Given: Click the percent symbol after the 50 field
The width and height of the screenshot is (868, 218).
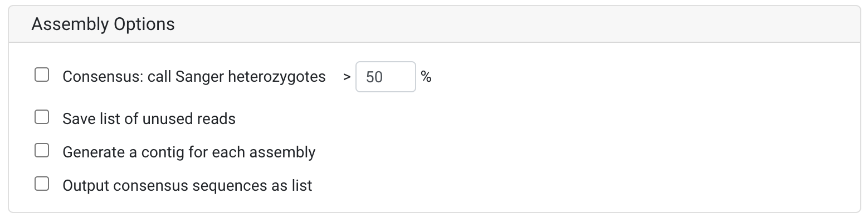Looking at the screenshot, I should click(426, 77).
